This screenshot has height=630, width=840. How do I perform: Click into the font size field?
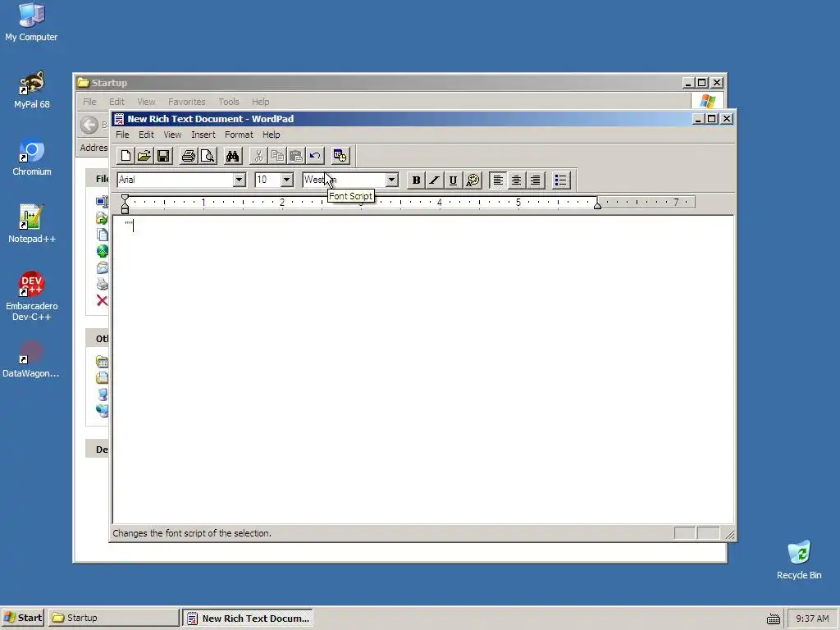click(x=268, y=180)
